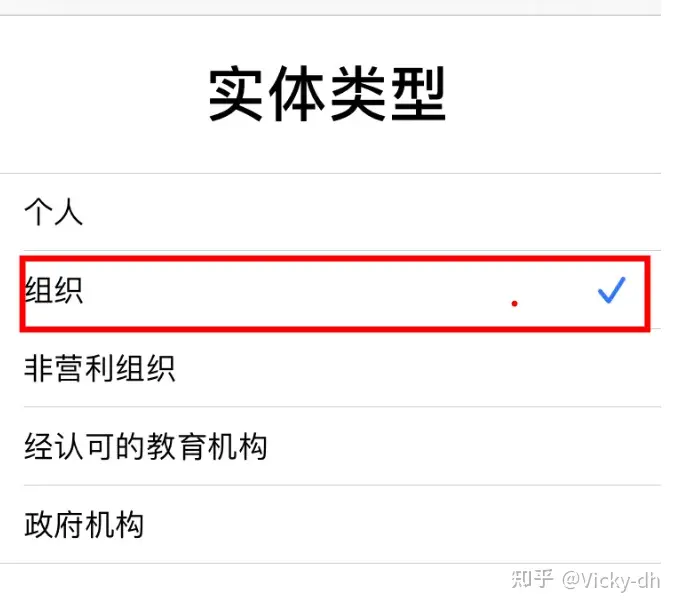Select the 个人 entity type
The height and width of the screenshot is (610, 677).
click(54, 212)
